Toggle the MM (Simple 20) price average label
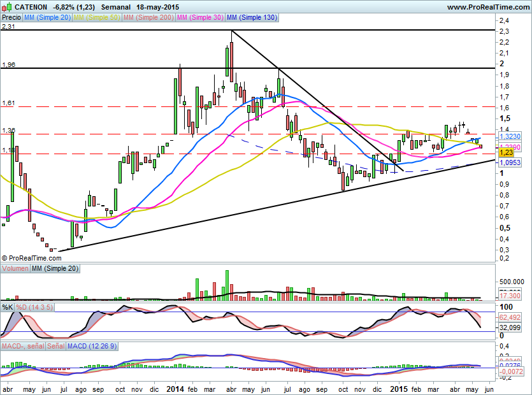 point(47,18)
